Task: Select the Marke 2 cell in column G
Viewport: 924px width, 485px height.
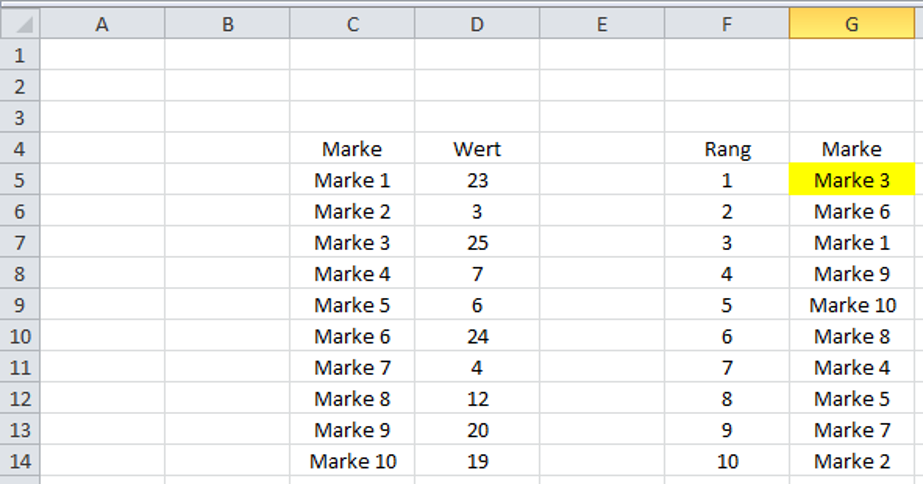Action: tap(852, 461)
